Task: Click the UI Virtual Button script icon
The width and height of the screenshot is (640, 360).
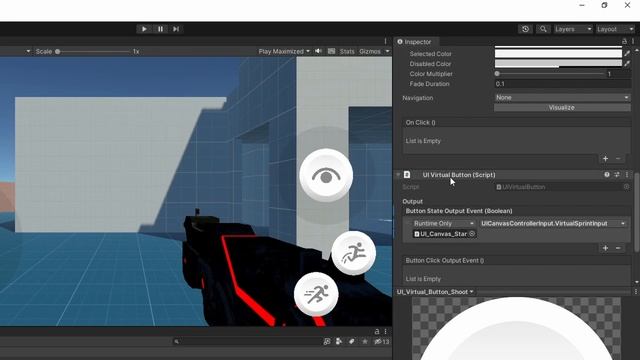Action: click(407, 175)
